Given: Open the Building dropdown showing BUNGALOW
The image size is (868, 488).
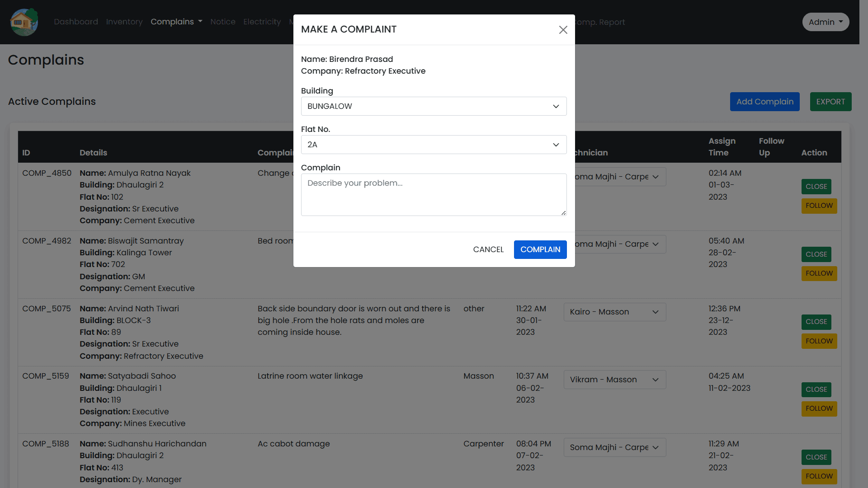Looking at the screenshot, I should [434, 106].
